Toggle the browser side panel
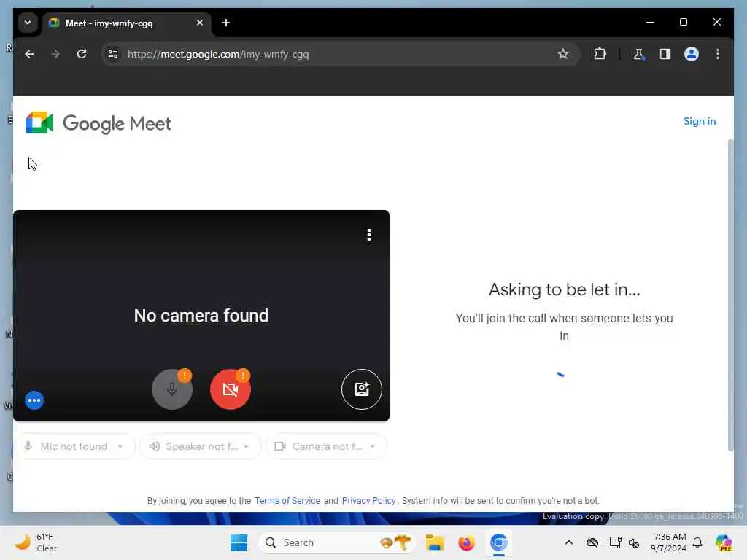The width and height of the screenshot is (747, 560). coord(665,54)
